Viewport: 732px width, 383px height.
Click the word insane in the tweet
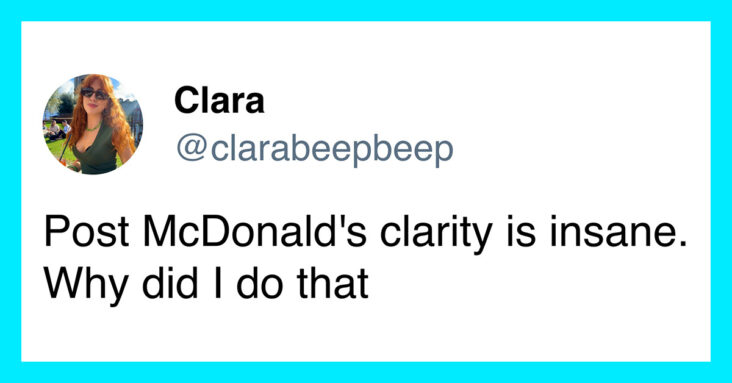[x=618, y=232]
